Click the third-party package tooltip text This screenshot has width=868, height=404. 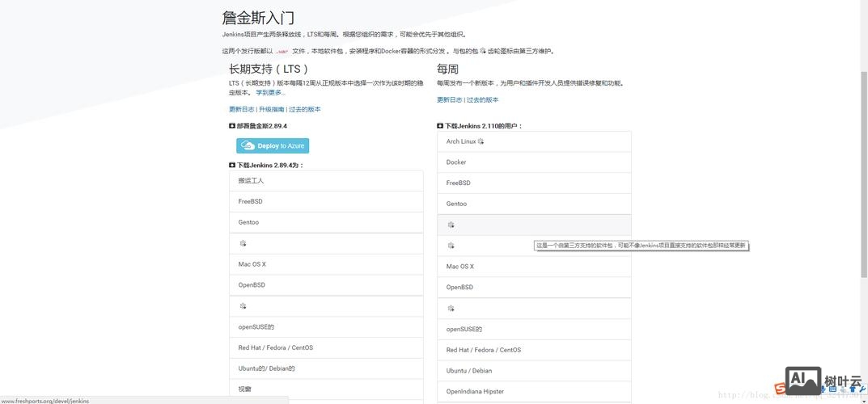click(x=641, y=246)
